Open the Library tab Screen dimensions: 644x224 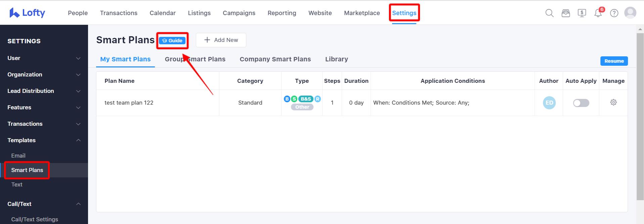[x=336, y=59]
